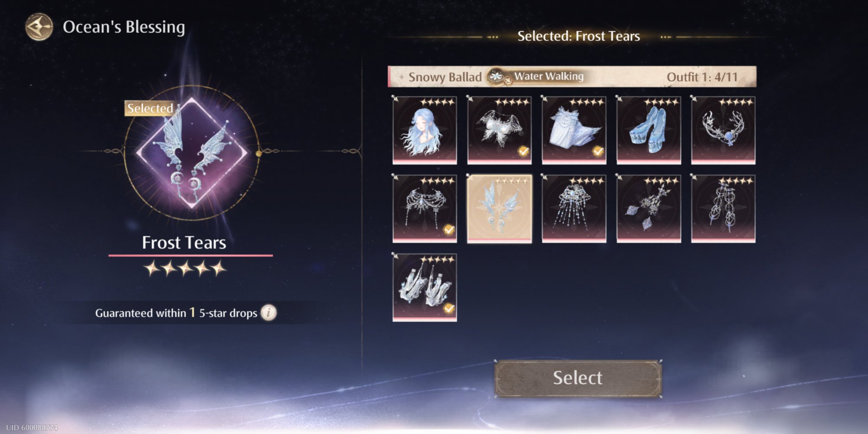Click the checkmark on the dress item
The height and width of the screenshot is (434, 868).
click(598, 151)
